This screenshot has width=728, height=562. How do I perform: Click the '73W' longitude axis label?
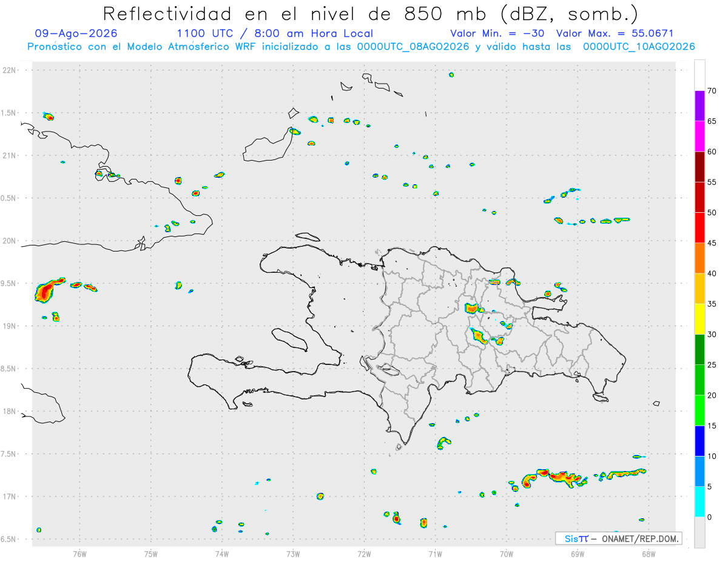(293, 553)
